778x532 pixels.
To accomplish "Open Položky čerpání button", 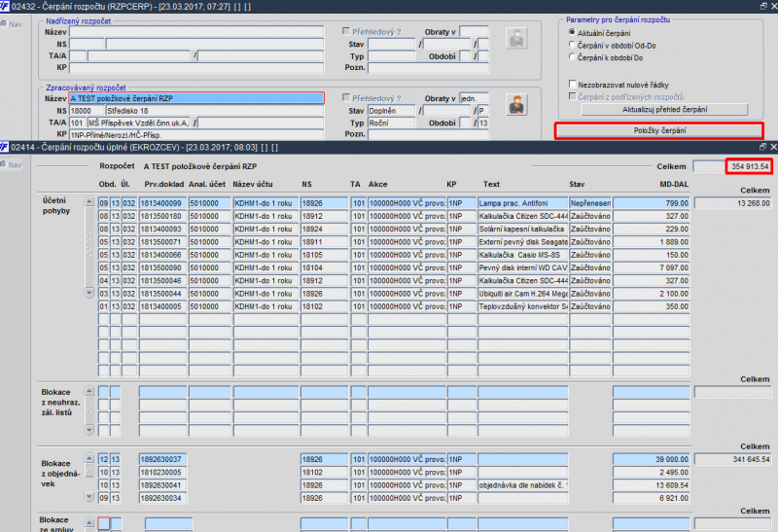I will 659,130.
